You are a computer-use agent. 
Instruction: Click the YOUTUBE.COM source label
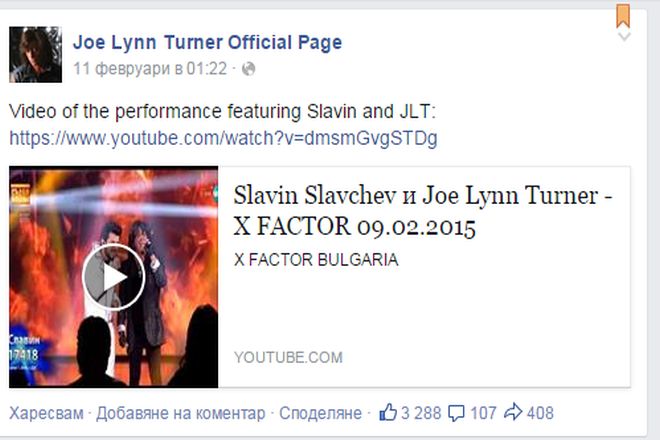(x=288, y=357)
